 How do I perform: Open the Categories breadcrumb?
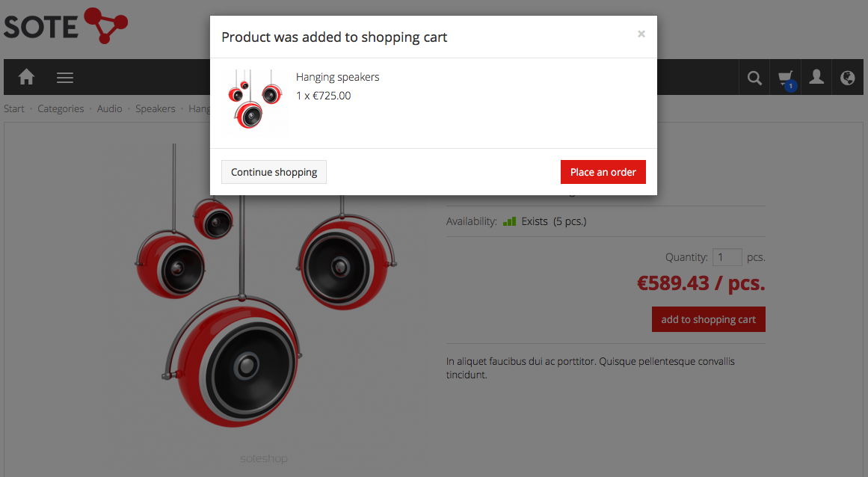[61, 108]
